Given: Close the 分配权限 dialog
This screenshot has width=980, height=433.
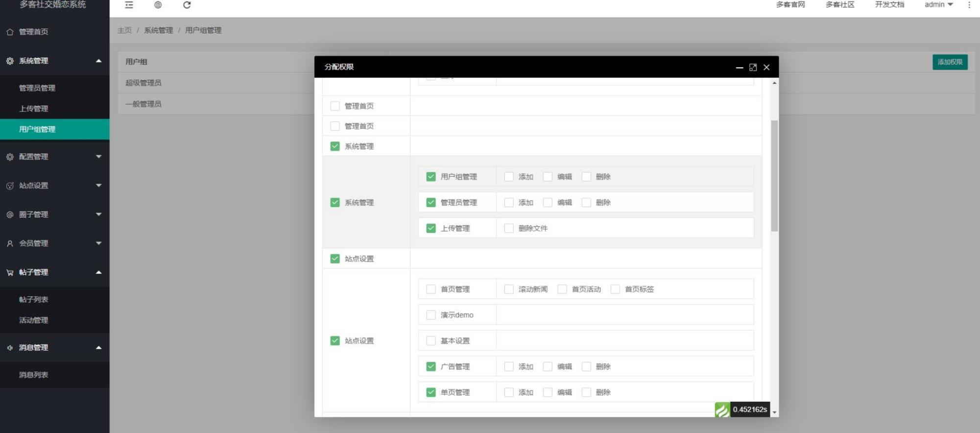Looking at the screenshot, I should 766,68.
